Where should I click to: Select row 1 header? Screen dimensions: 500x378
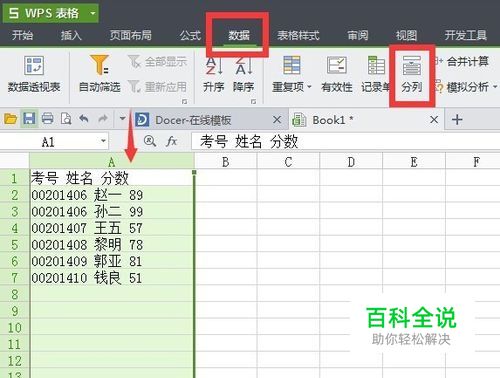(14, 178)
